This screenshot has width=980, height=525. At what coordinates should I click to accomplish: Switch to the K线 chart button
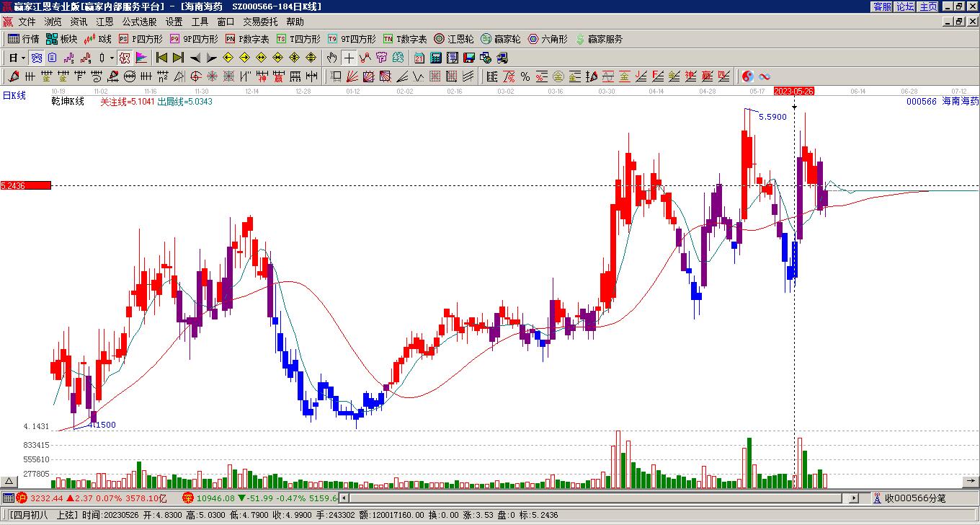pos(98,39)
